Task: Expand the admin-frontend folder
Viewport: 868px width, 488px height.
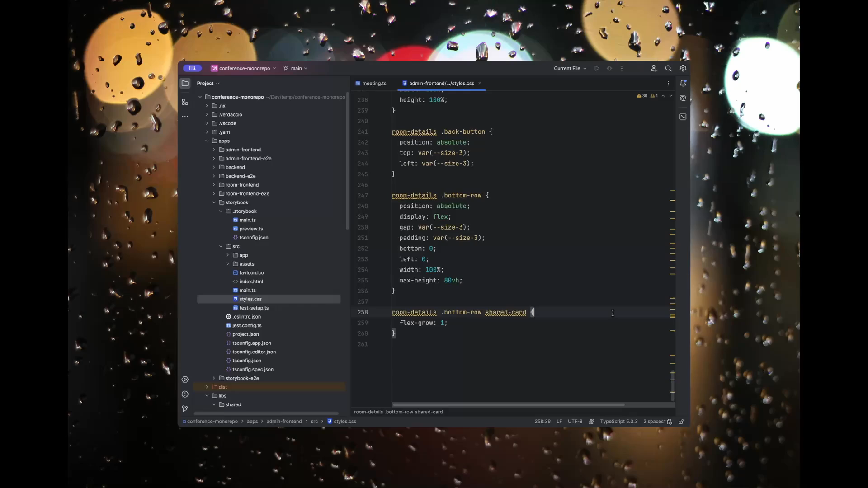Action: point(214,150)
